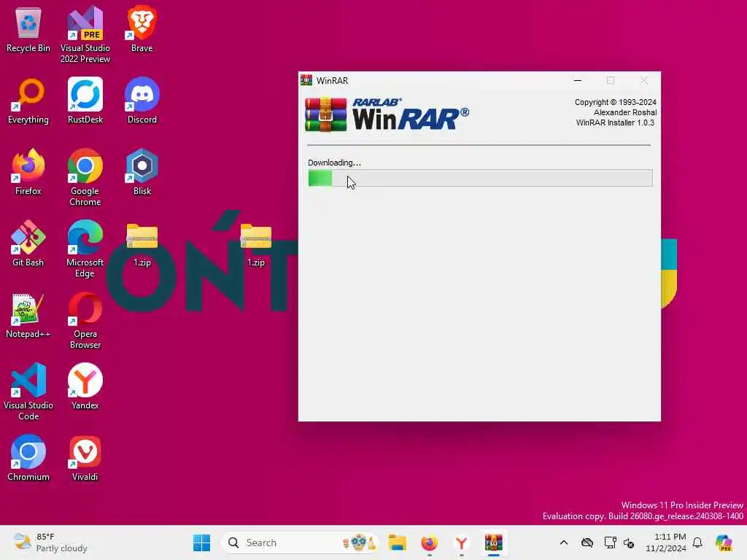Open the Windows Start menu

[x=201, y=542]
